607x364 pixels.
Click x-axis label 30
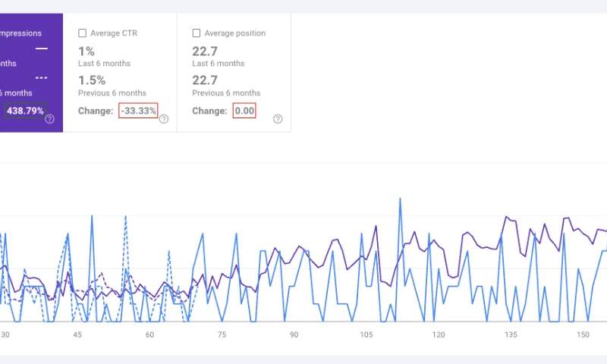[5, 334]
